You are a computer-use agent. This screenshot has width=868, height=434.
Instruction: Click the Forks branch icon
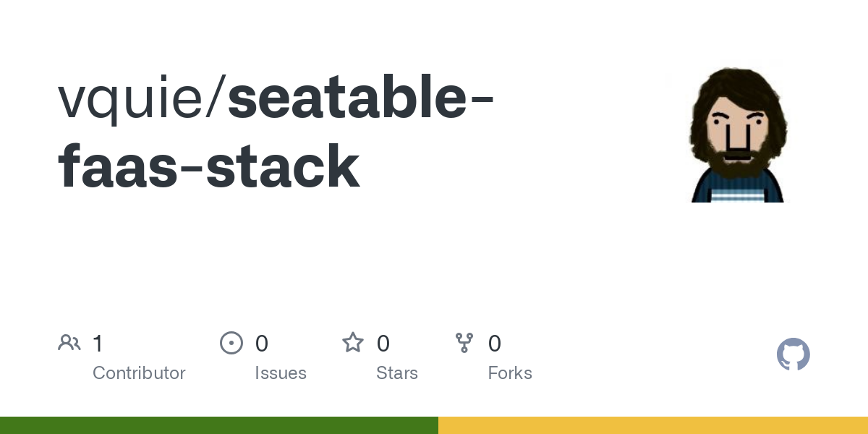[464, 343]
